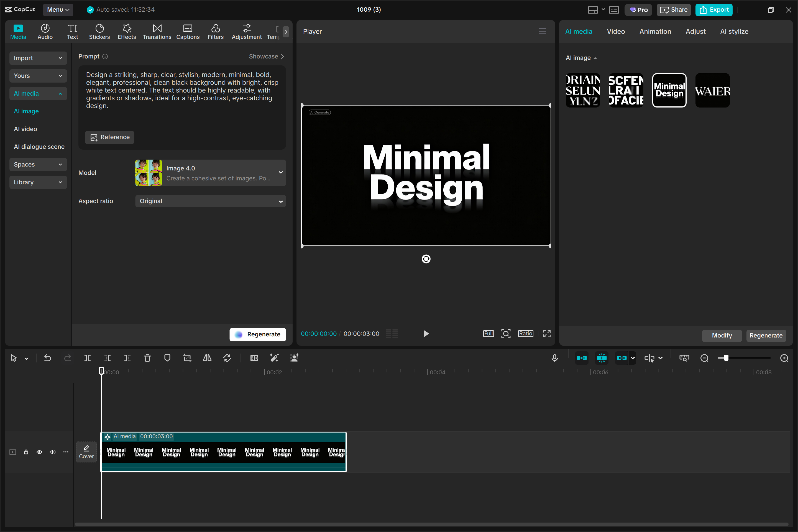Toggle track visibility eye icon
The width and height of the screenshot is (798, 532).
[x=39, y=452]
